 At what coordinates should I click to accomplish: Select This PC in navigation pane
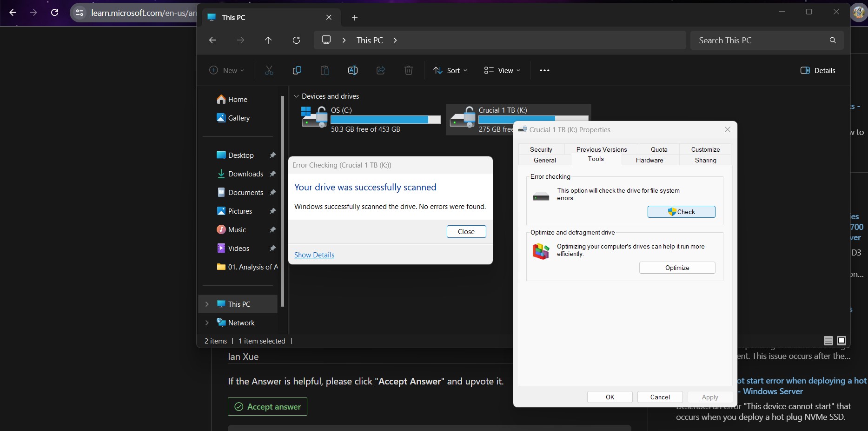coord(239,304)
